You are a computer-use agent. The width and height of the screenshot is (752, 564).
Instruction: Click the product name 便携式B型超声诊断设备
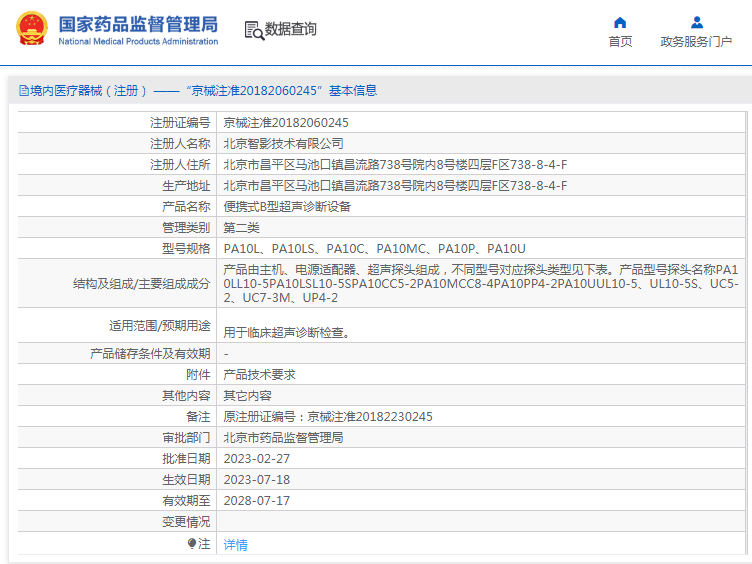[287, 207]
